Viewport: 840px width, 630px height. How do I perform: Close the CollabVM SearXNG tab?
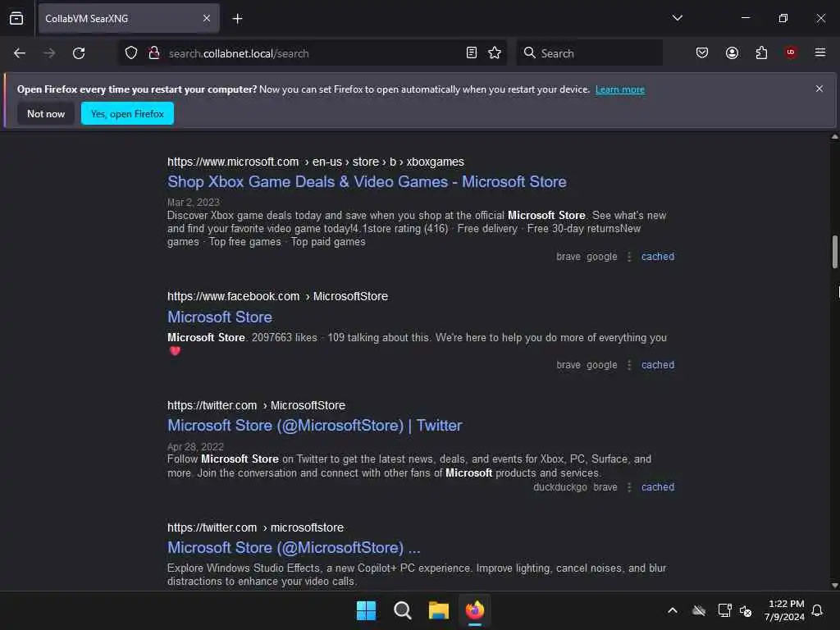pyautogui.click(x=207, y=18)
